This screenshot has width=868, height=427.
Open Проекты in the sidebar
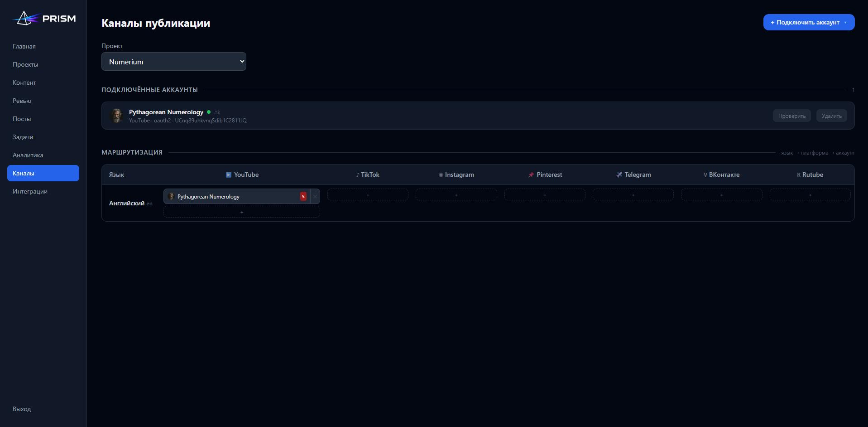point(43,64)
